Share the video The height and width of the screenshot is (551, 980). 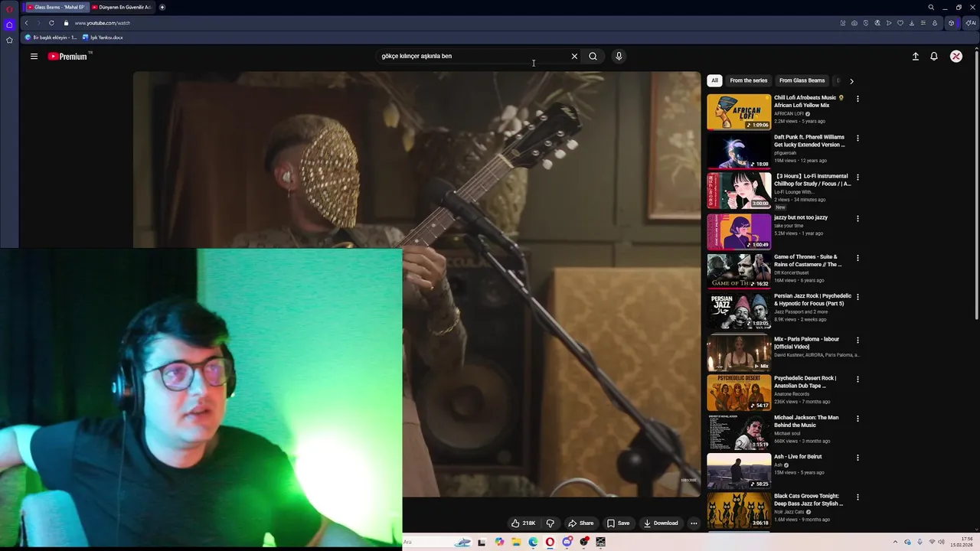pos(580,523)
